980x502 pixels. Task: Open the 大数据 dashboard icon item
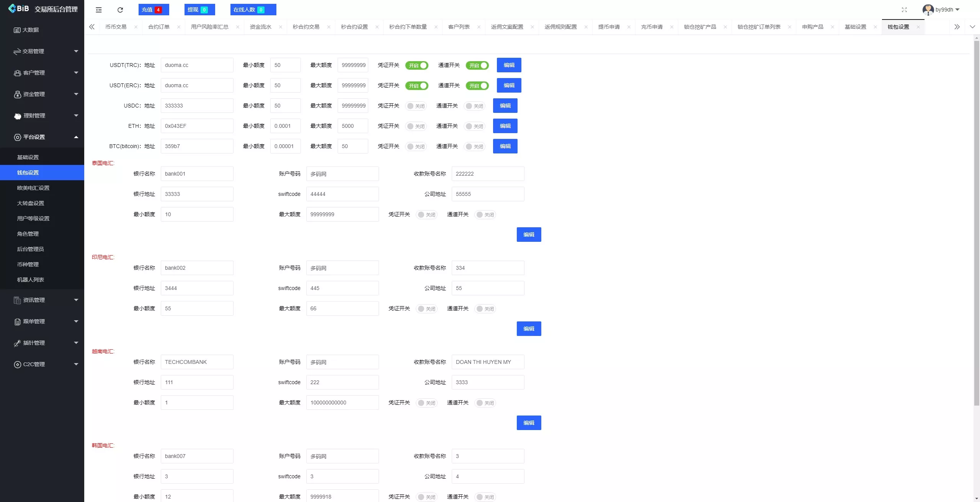click(x=26, y=30)
